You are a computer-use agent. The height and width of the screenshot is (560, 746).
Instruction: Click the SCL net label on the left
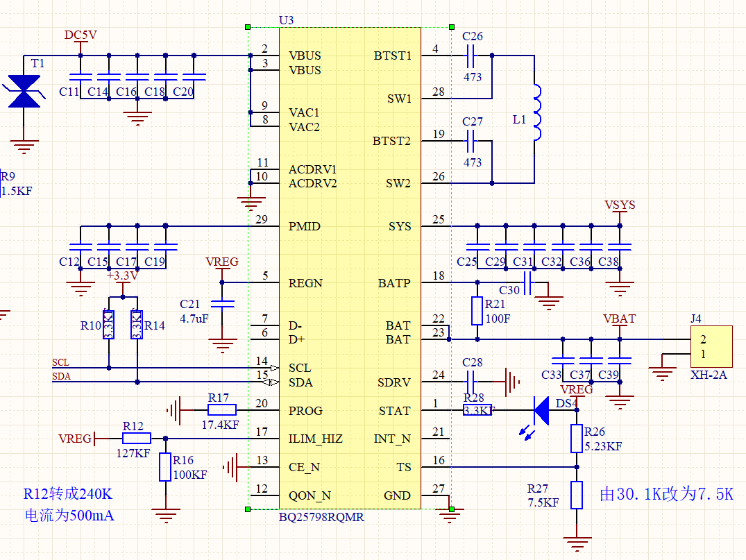60,362
